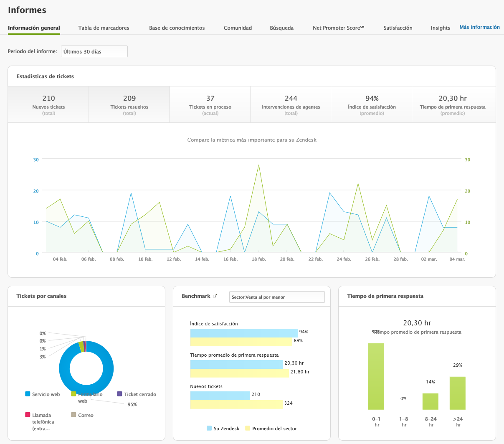
Task: Open the Satisfacción tab
Action: (398, 28)
